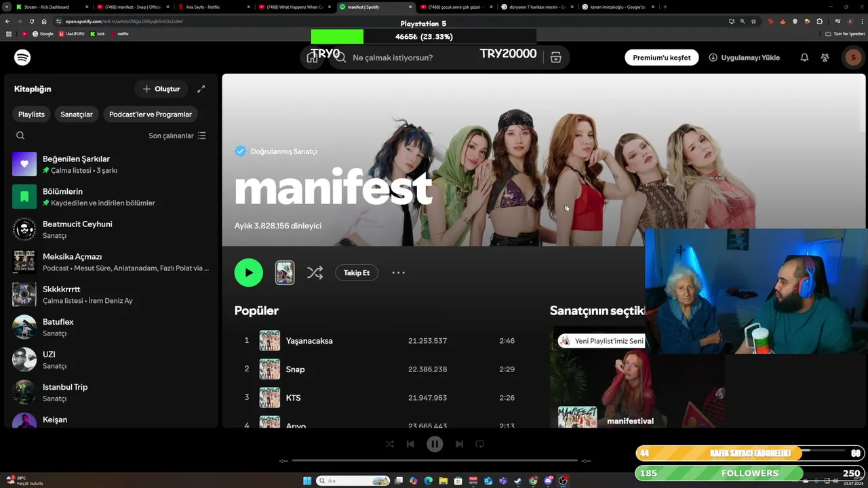This screenshot has height=488, width=868.
Task: Open File Explorer from taskbar
Action: [x=443, y=481]
